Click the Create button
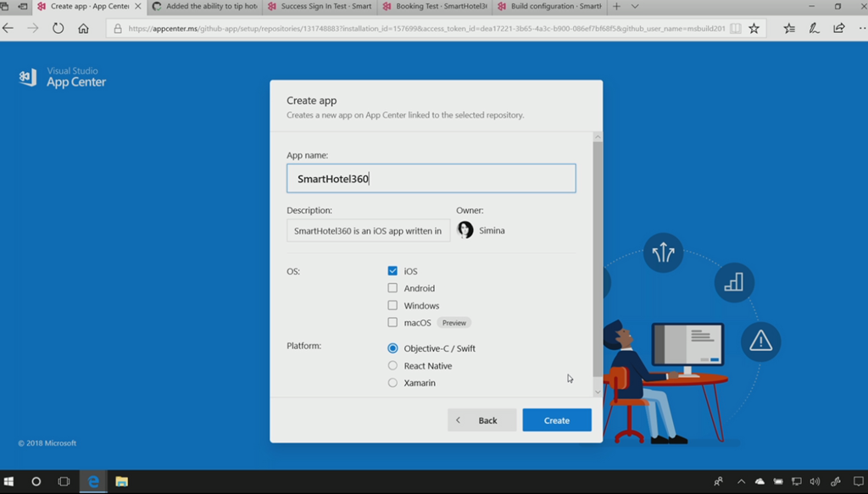The height and width of the screenshot is (494, 868). tap(557, 420)
